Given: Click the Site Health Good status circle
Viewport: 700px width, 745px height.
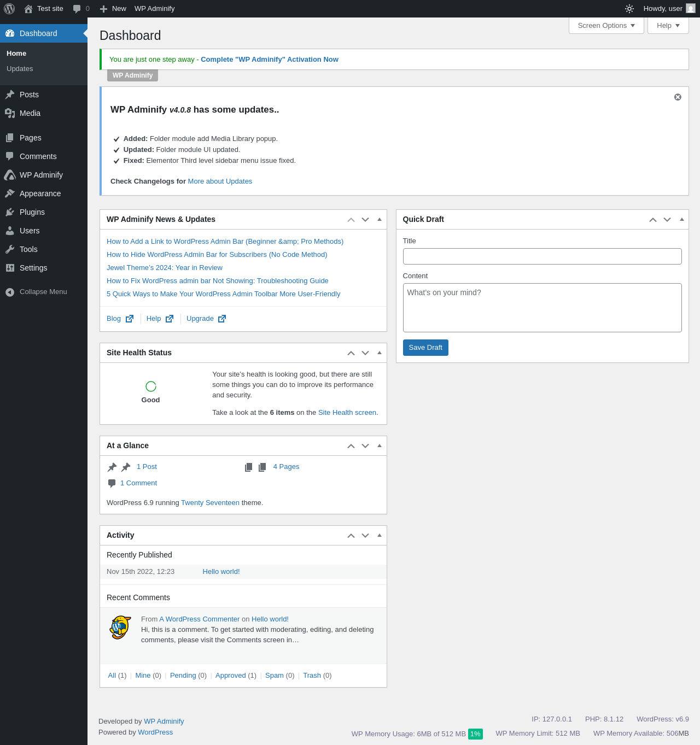Looking at the screenshot, I should [x=151, y=386].
